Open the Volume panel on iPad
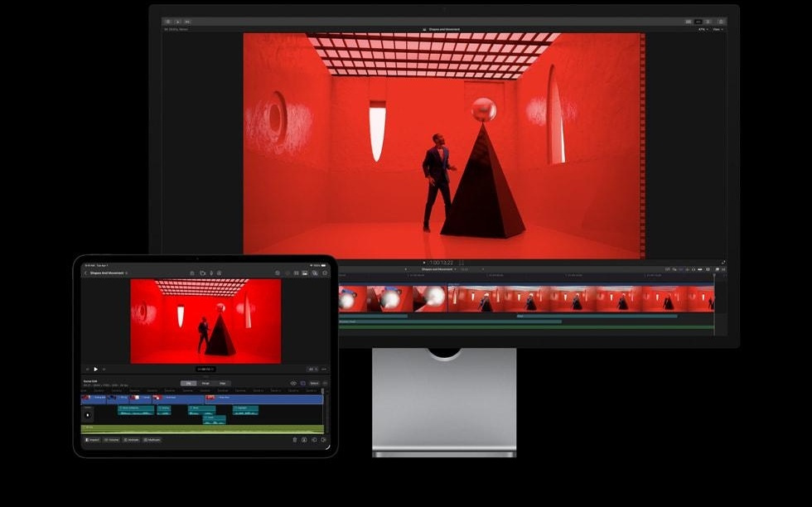Screen dimensions: 812x507 point(111,440)
